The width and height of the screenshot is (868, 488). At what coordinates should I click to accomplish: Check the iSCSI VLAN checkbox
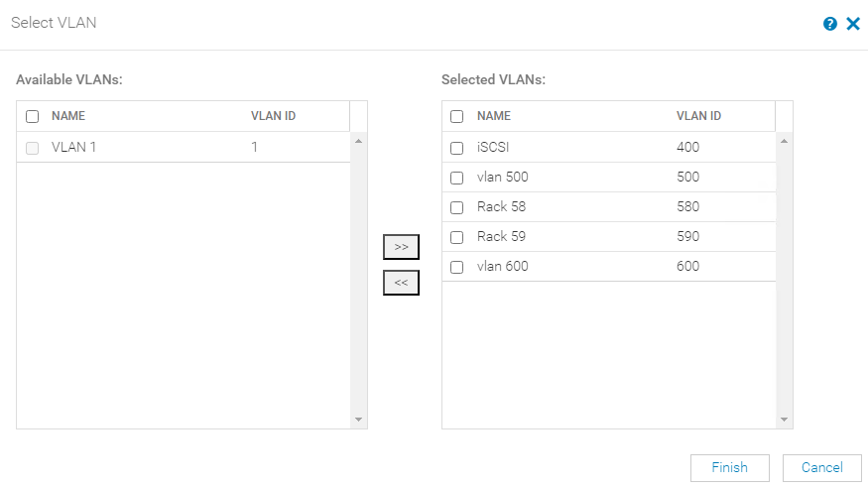(x=456, y=148)
